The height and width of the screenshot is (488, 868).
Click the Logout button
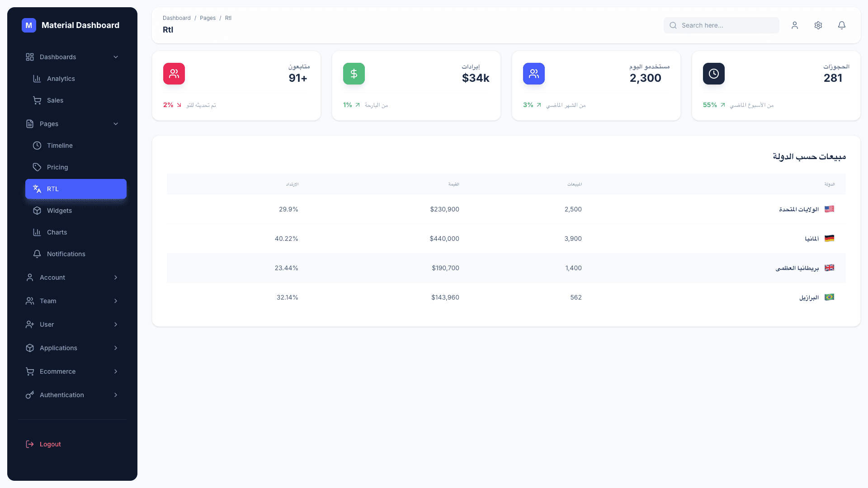point(50,444)
